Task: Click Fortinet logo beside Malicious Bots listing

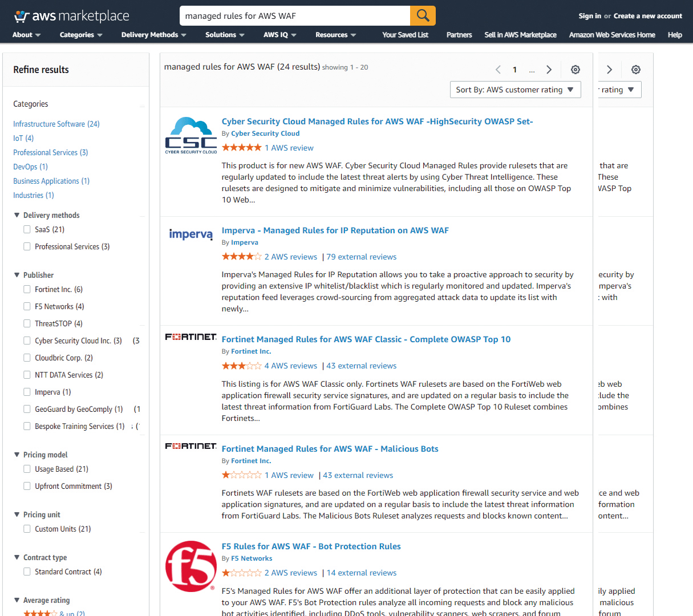Action: click(191, 446)
